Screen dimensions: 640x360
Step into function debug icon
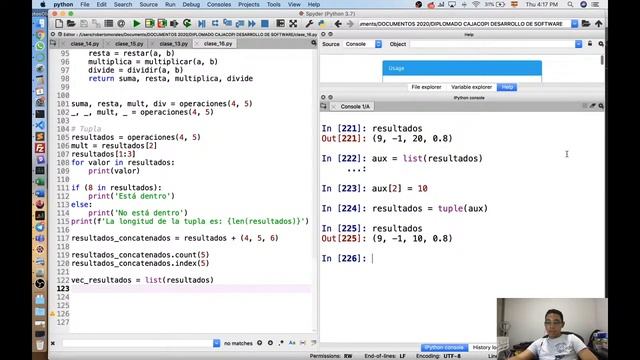point(227,24)
